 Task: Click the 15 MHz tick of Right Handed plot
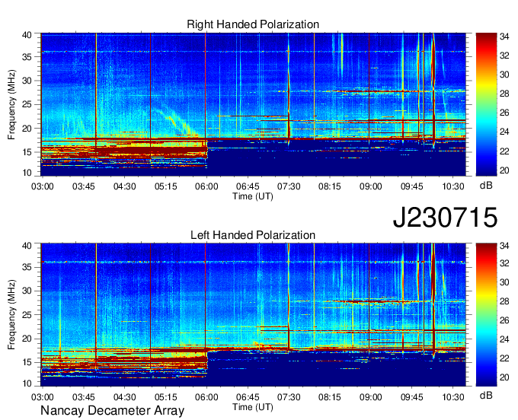tap(27, 152)
